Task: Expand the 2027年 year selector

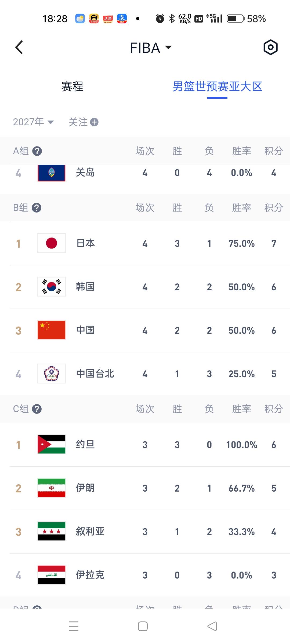Action: coord(34,122)
